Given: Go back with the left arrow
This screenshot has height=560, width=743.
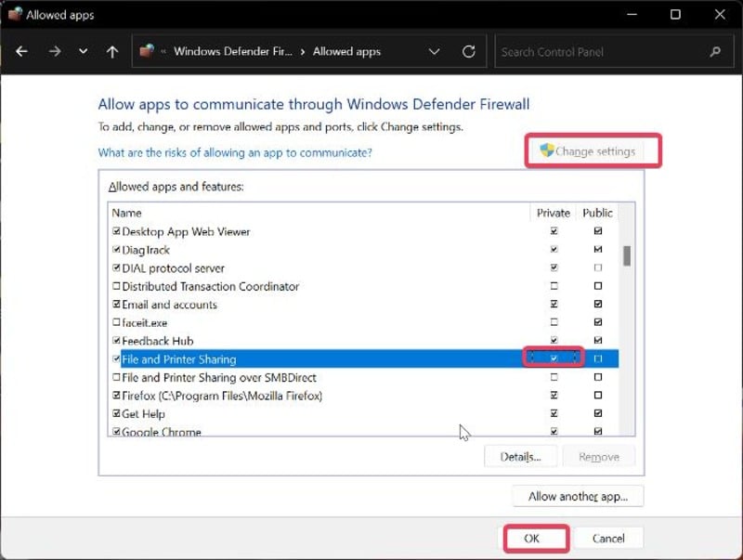Looking at the screenshot, I should click(x=21, y=51).
